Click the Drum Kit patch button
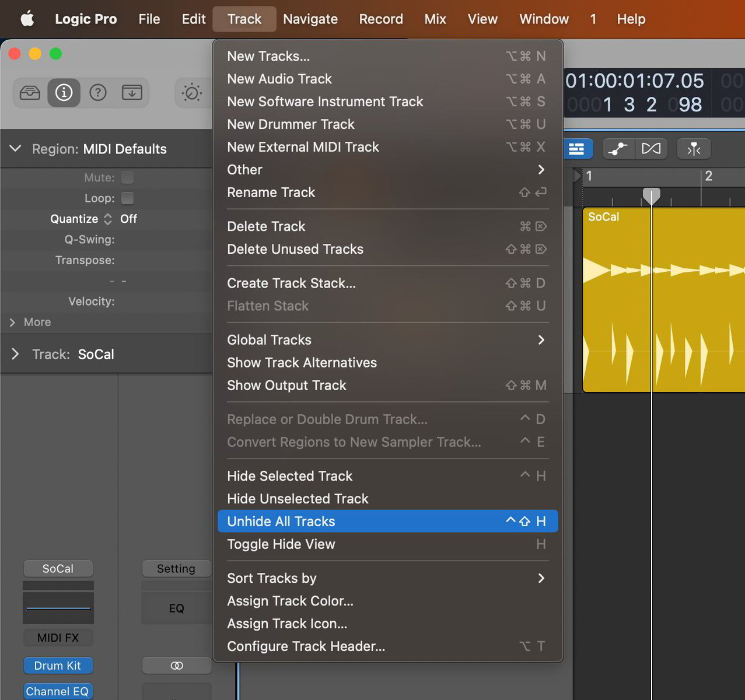Viewport: 745px width, 700px height. coord(58,665)
